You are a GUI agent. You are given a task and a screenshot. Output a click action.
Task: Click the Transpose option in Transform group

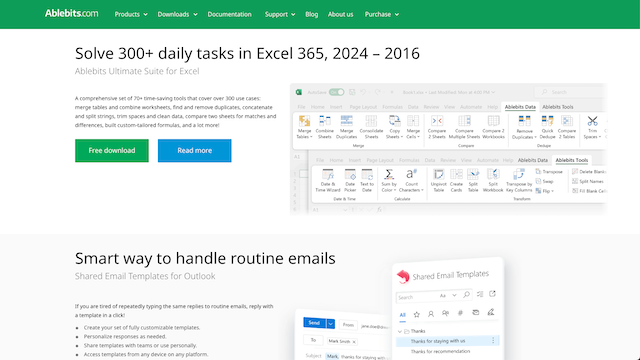pyautogui.click(x=549, y=172)
